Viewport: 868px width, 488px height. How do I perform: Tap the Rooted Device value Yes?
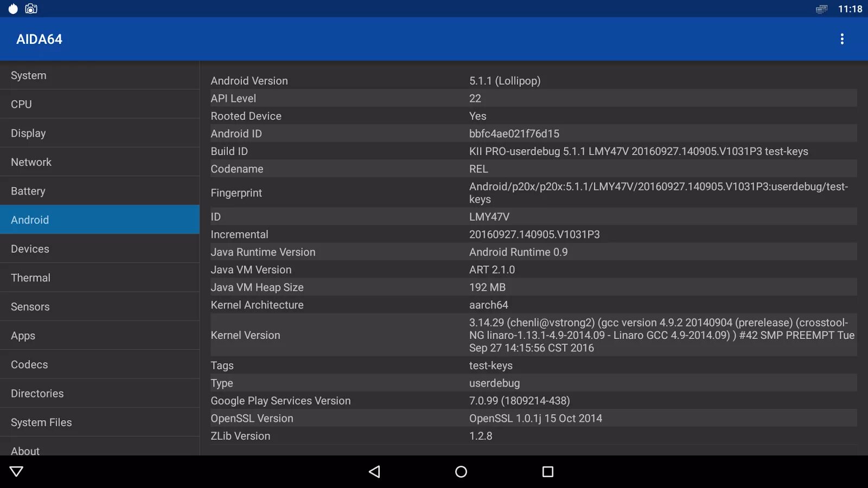(478, 116)
